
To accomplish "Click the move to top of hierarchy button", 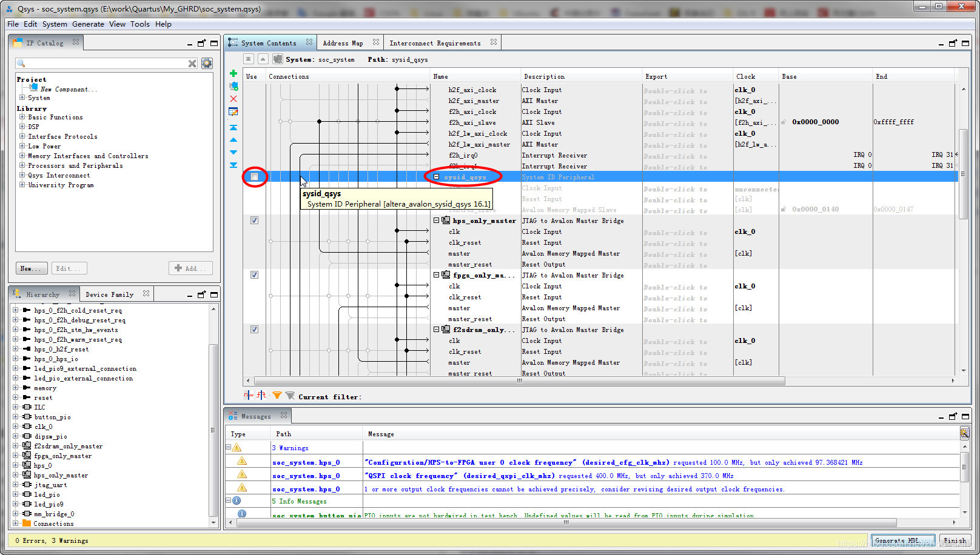I will coord(249,59).
